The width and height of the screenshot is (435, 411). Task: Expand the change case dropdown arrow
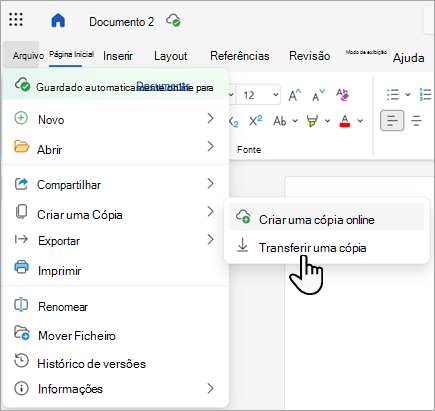coord(295,121)
